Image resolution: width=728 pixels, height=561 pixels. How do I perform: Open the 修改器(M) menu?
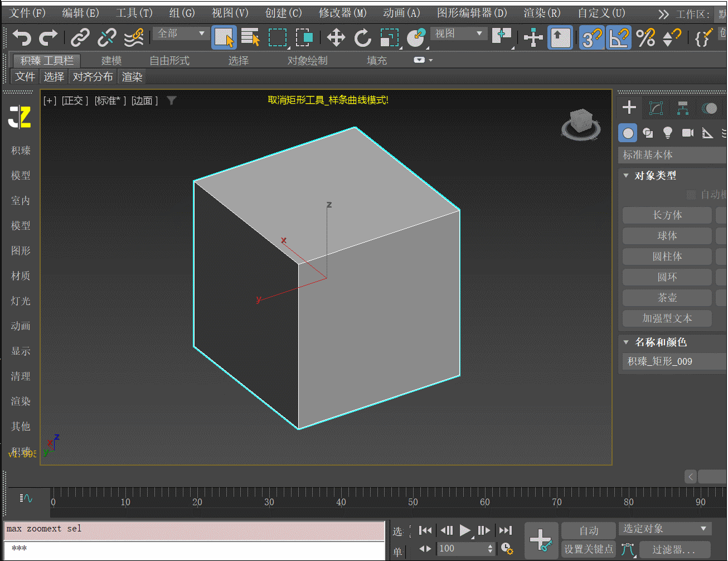pyautogui.click(x=343, y=12)
